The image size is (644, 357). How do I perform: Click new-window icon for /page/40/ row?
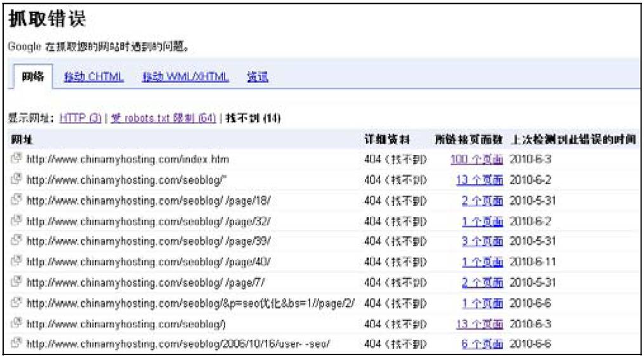point(17,262)
